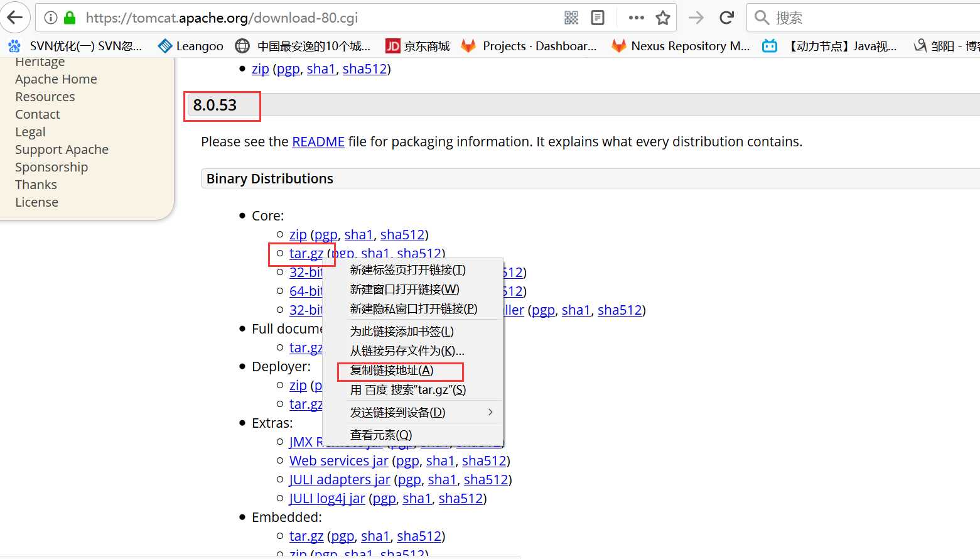Click sha1 link on Core zip row
Image resolution: width=980 pixels, height=559 pixels.
click(x=358, y=235)
